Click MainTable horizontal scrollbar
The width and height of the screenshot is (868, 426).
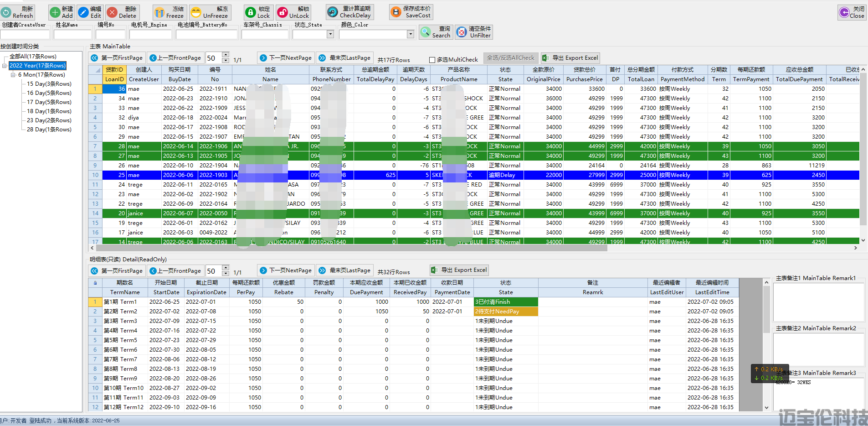point(351,248)
